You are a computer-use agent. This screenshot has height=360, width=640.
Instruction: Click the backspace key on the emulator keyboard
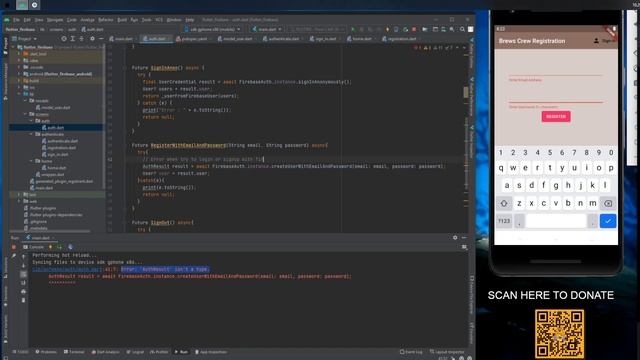tap(608, 203)
